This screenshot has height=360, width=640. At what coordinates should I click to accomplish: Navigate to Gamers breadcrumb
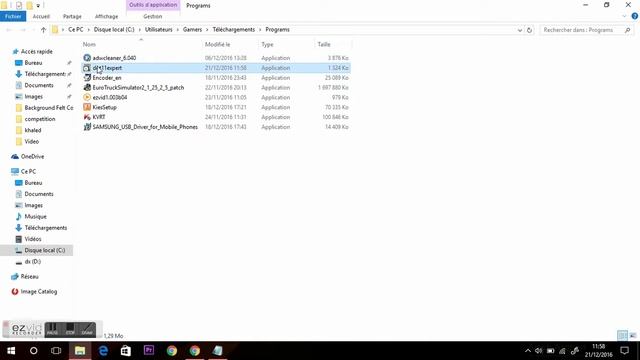192,30
